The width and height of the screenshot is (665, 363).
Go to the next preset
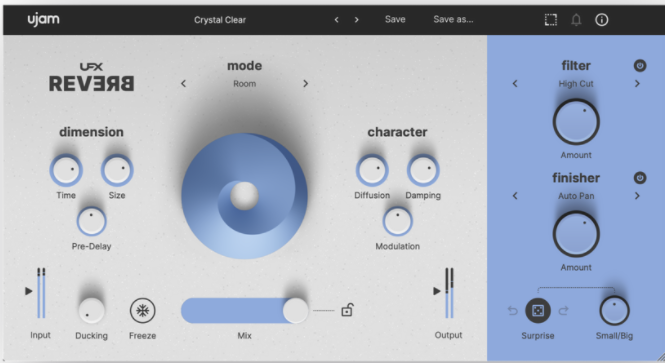pyautogui.click(x=356, y=20)
